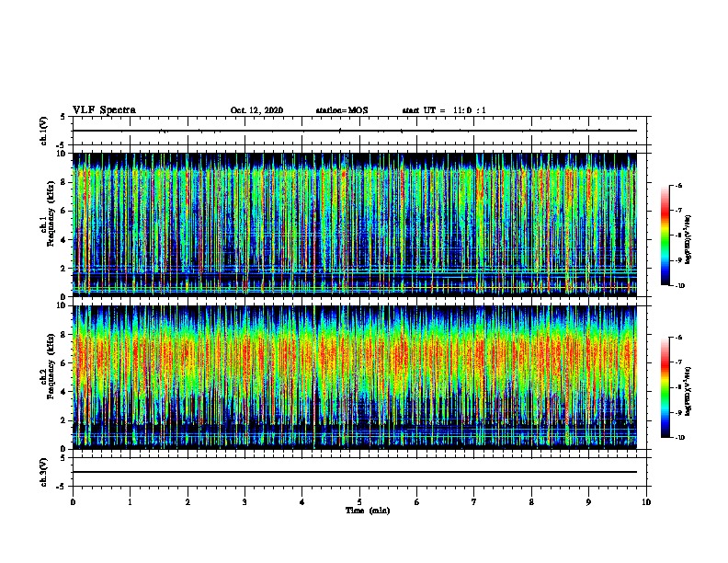Click the "station=MOS" header label
This screenshot has width=728, height=563.
(342, 110)
